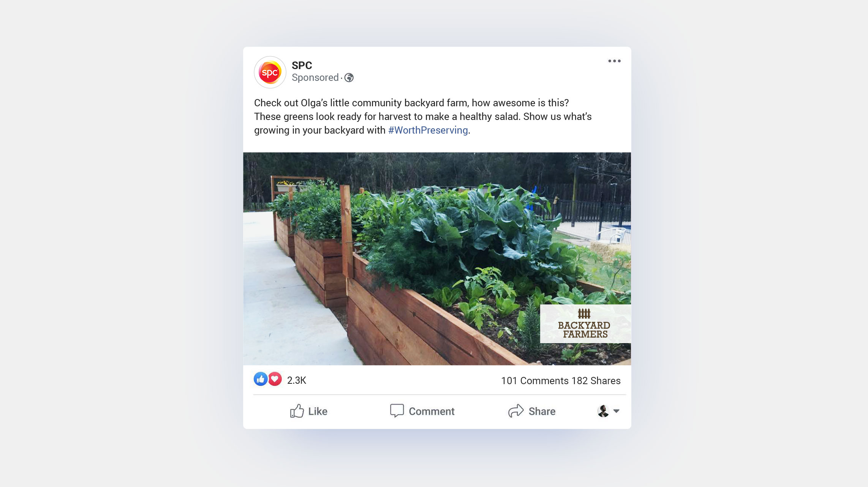Click the Like thumbs-up outline icon

point(297,411)
